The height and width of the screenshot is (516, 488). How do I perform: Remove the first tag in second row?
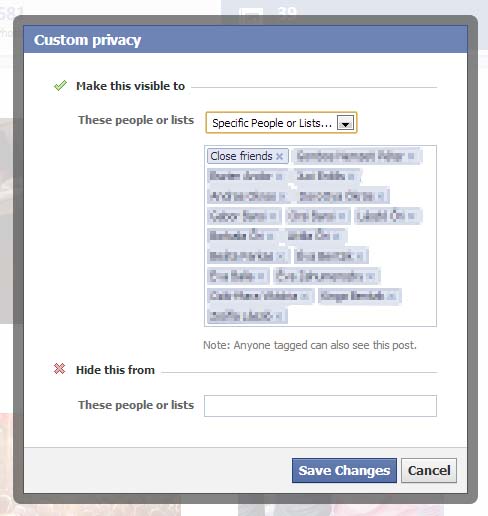tap(279, 176)
